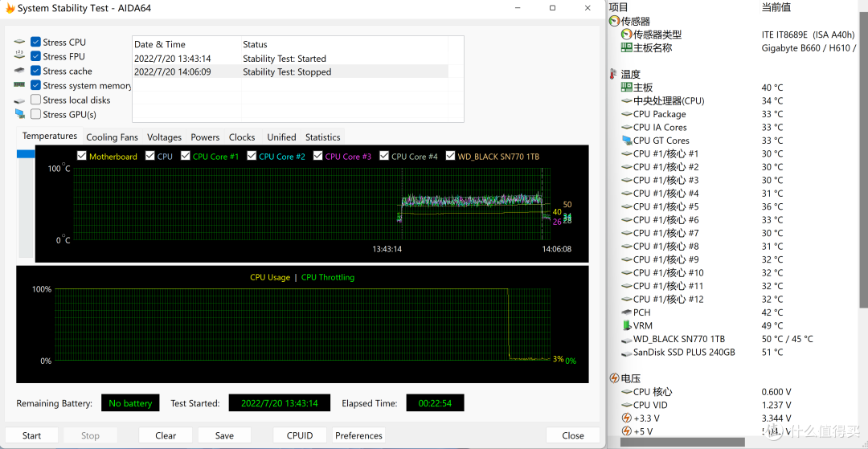The height and width of the screenshot is (449, 868).
Task: Click the Stress GPU(s) monitor icon
Action: pos(20,115)
